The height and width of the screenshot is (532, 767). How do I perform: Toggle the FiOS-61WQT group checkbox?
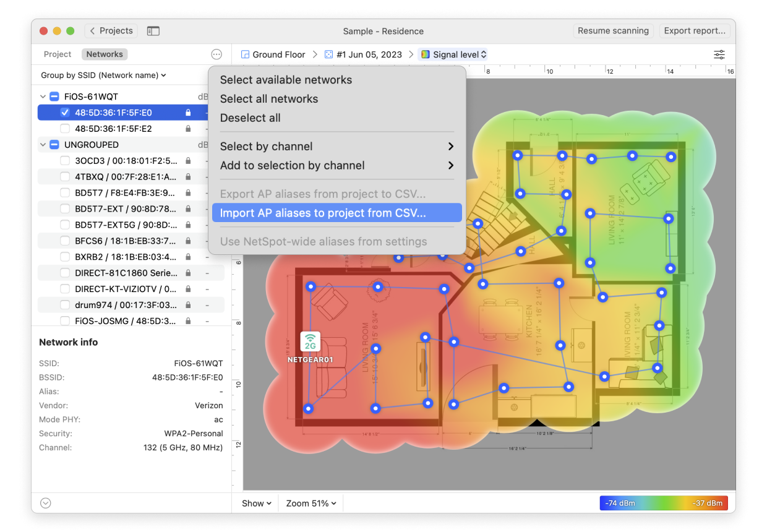click(x=54, y=97)
